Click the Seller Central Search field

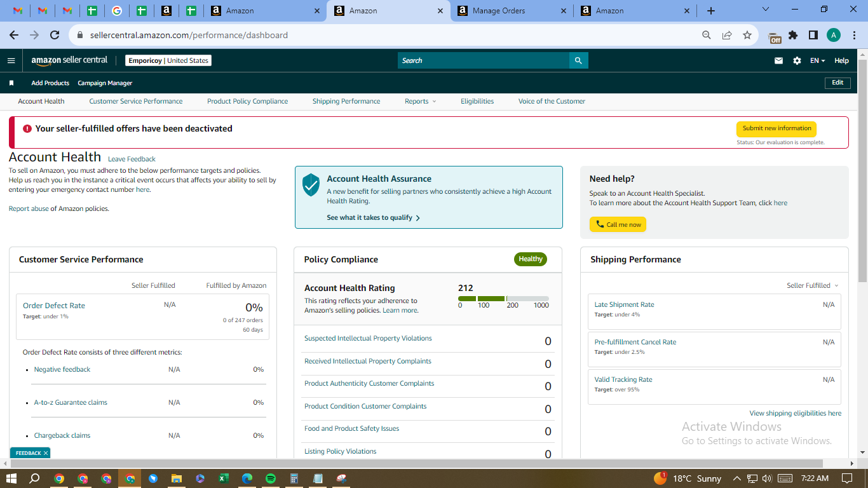[484, 60]
